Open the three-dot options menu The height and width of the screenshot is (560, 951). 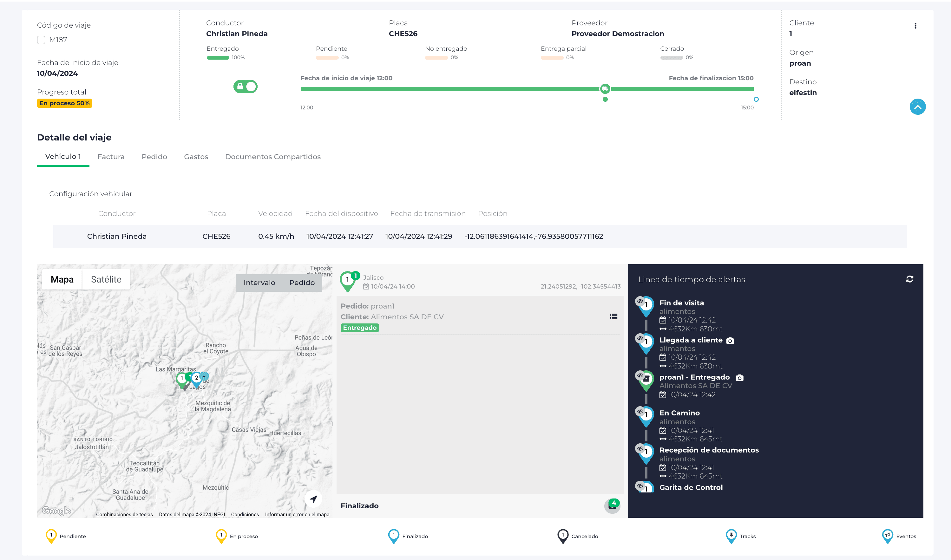(915, 26)
